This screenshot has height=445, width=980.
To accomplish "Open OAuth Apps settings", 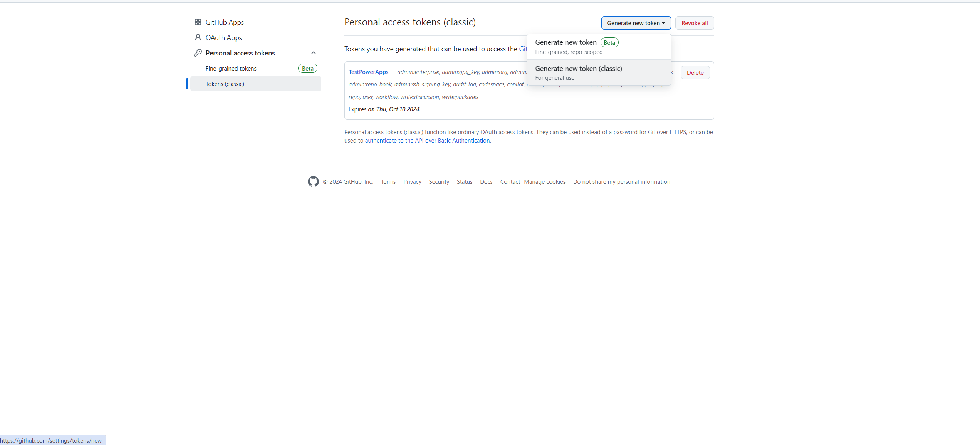I will point(223,37).
